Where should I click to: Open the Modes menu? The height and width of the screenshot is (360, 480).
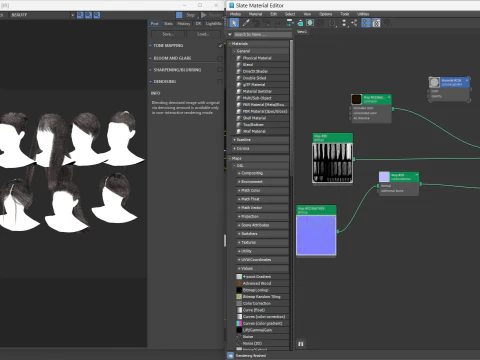coord(235,14)
